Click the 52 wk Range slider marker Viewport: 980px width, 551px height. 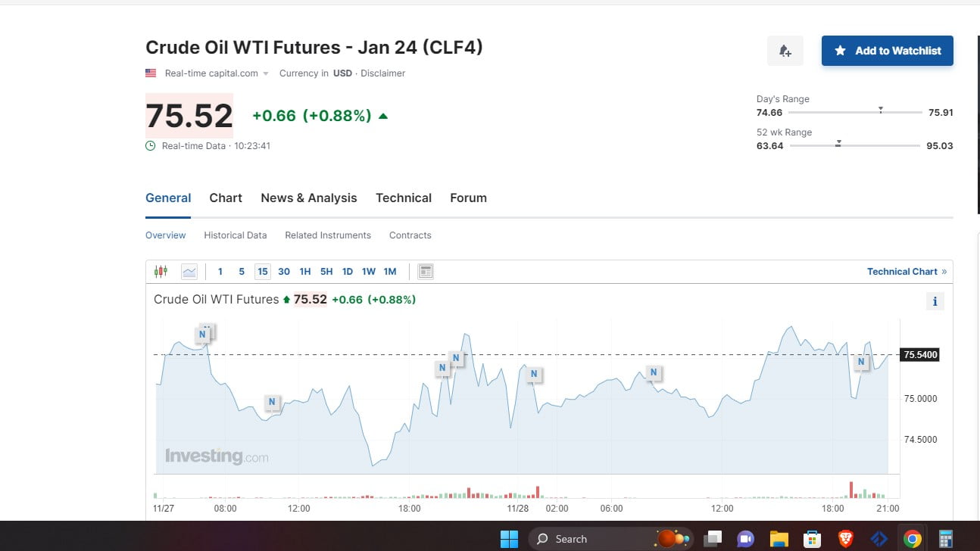coord(838,143)
